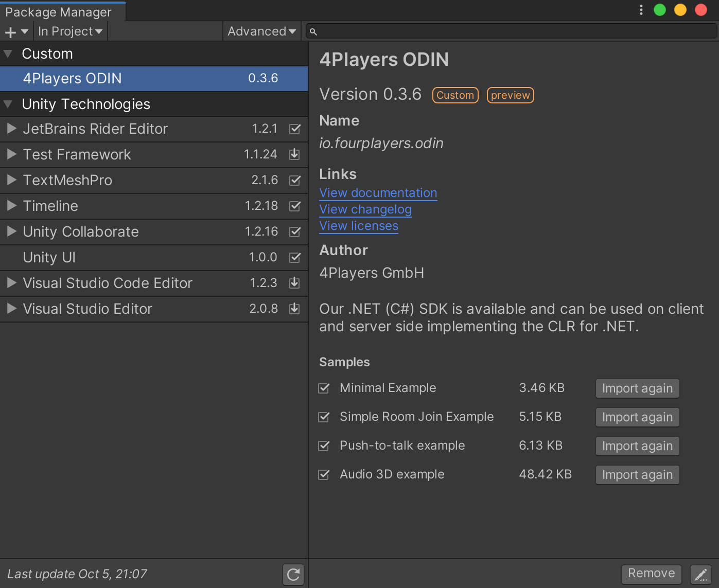Click the Push-to-talk example checkmark

coord(324,446)
